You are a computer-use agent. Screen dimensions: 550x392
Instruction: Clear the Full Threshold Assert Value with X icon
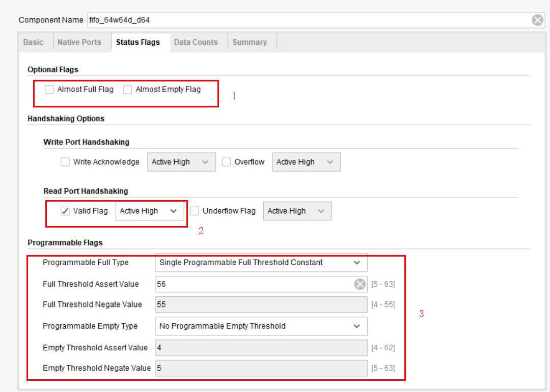click(x=360, y=284)
